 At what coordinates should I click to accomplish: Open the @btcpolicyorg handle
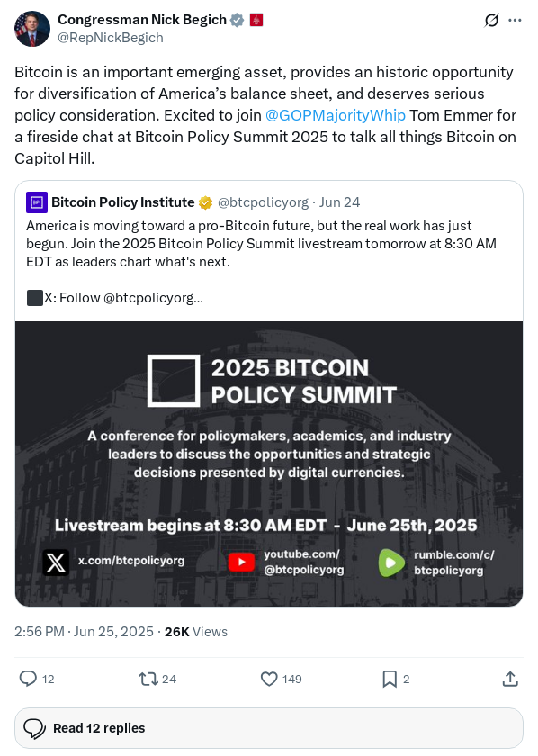click(264, 202)
